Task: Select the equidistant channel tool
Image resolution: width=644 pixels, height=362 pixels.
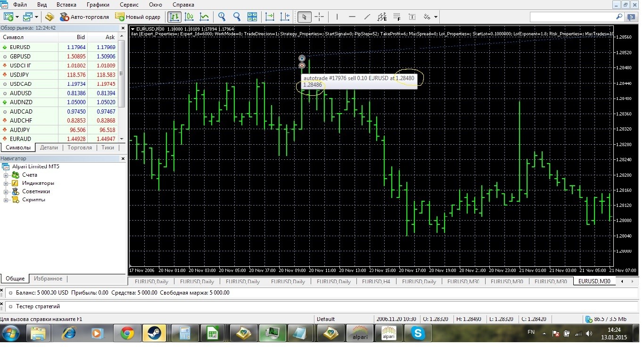Action: pos(382,17)
